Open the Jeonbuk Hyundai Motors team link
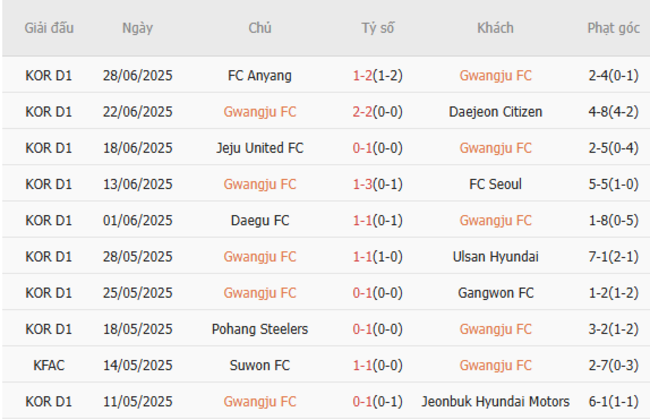 [x=496, y=401]
